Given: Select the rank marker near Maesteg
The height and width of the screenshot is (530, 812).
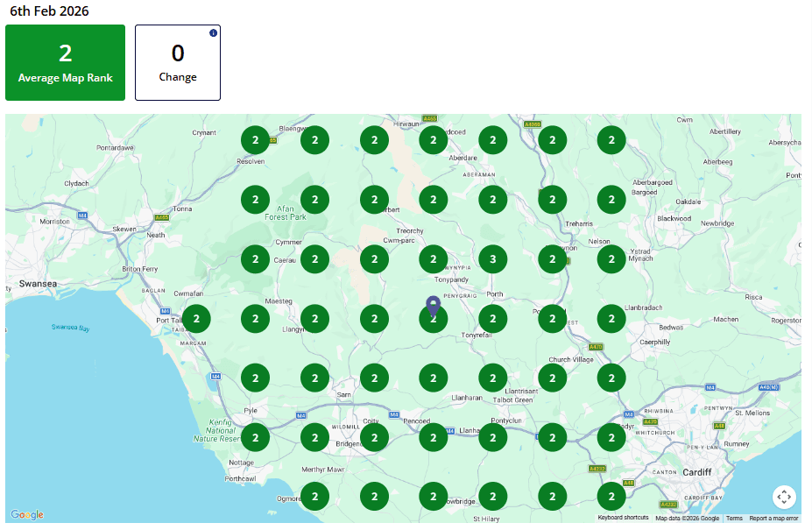Looking at the screenshot, I should pos(255,319).
